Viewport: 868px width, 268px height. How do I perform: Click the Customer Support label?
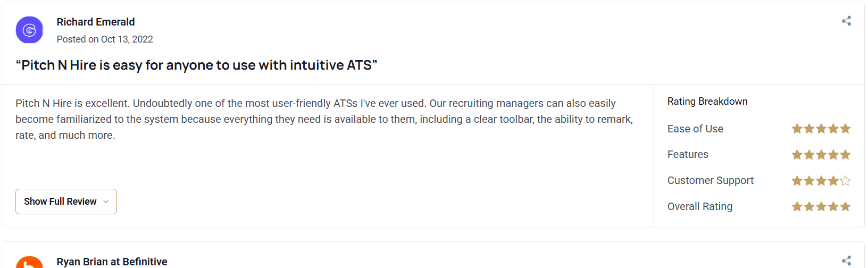point(711,181)
